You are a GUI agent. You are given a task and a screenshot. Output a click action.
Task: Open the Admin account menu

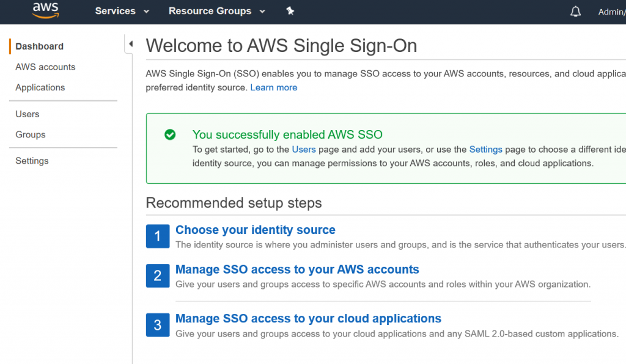coord(611,12)
